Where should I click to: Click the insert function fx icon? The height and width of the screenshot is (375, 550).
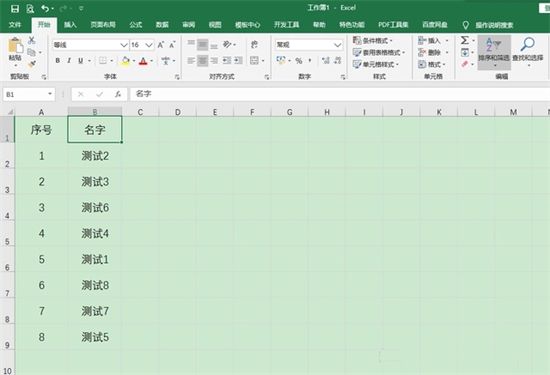[x=118, y=94]
